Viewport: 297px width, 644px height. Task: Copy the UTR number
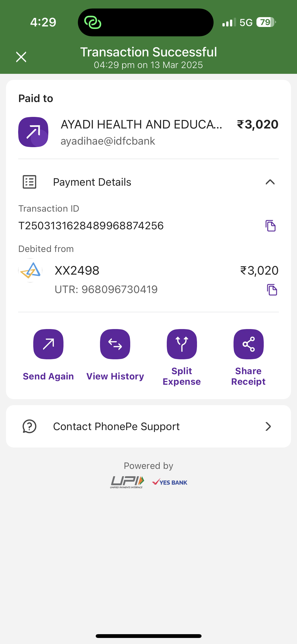(x=272, y=289)
